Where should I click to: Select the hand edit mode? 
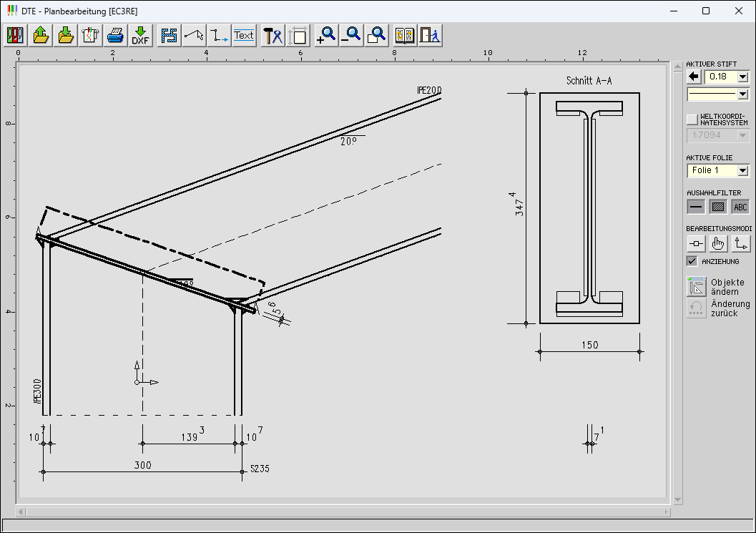point(718,244)
